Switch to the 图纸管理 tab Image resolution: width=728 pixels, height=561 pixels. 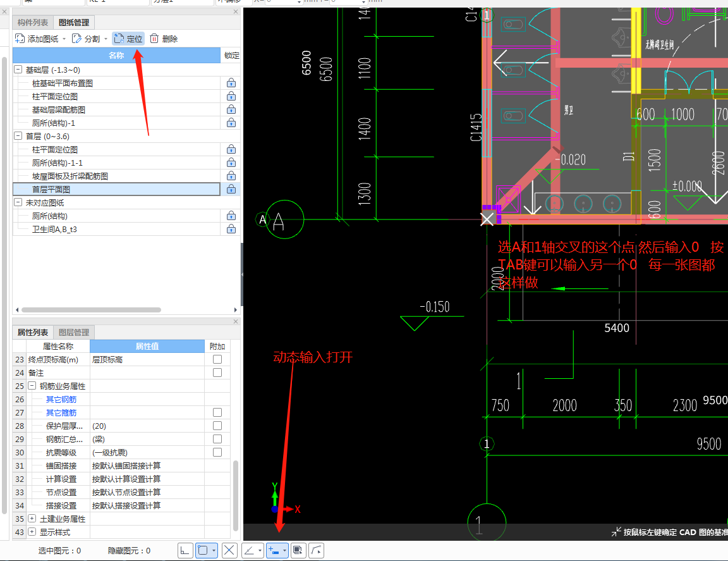[x=74, y=22]
